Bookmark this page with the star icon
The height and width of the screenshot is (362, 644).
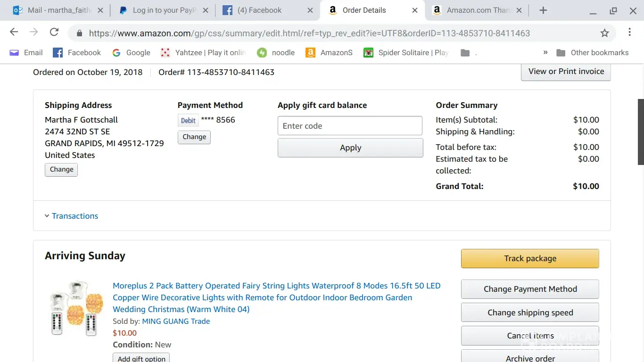[x=604, y=33]
